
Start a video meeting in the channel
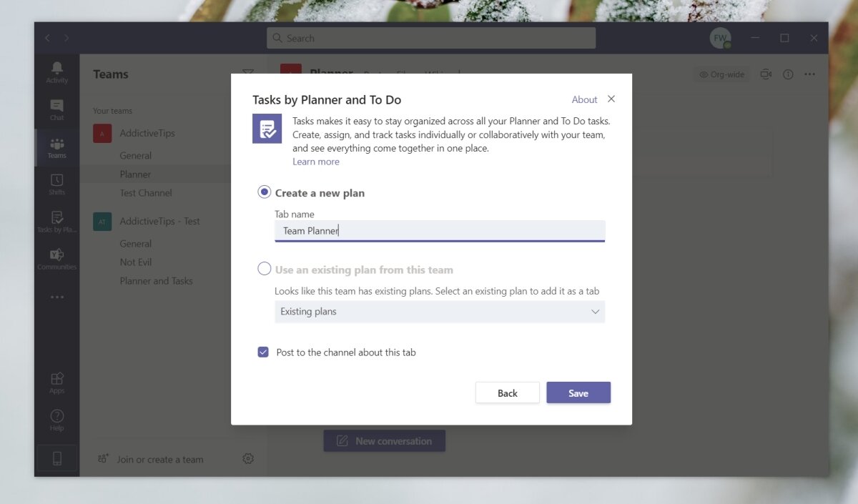[766, 74]
